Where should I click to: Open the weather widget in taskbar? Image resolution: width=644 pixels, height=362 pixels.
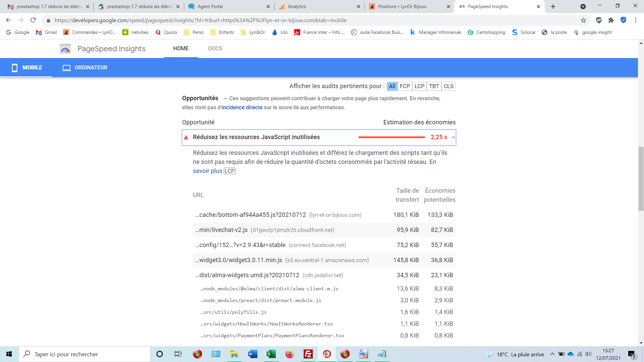click(515, 354)
